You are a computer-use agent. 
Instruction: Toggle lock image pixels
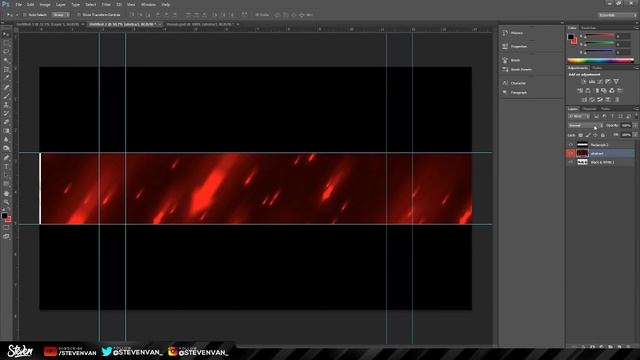coord(588,135)
